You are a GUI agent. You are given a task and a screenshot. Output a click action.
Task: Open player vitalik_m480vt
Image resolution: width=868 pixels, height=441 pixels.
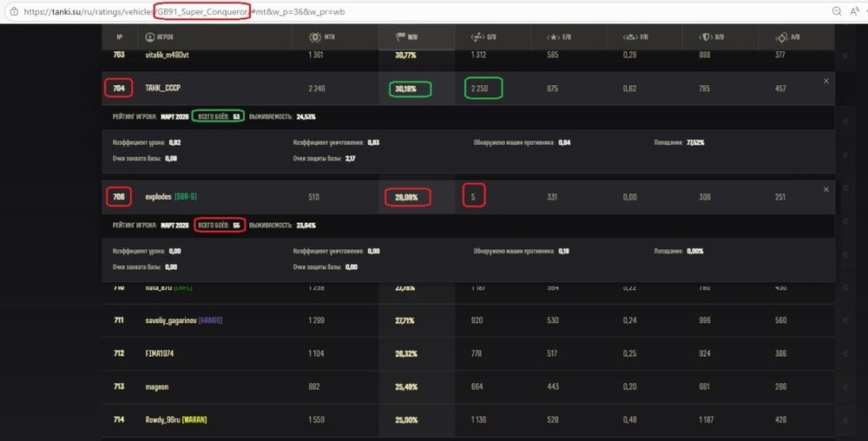click(167, 55)
